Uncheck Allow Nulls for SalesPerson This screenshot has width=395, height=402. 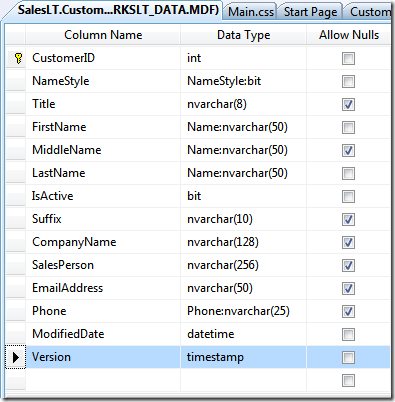click(x=348, y=266)
